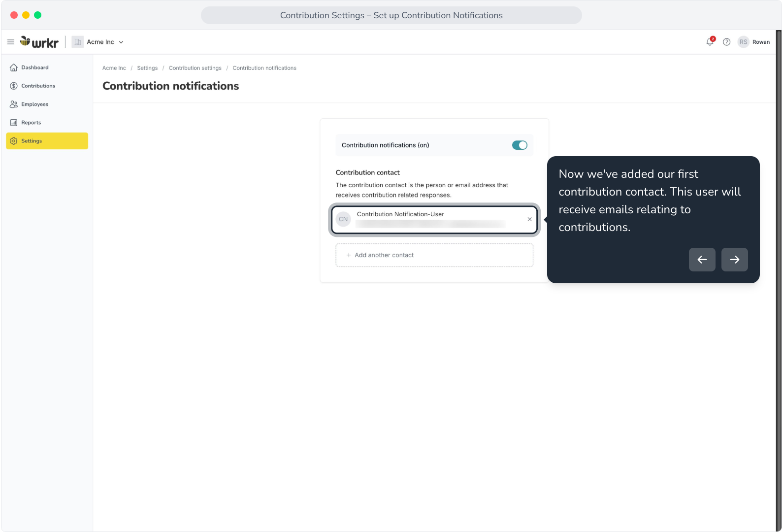This screenshot has height=532, width=783.
Task: Remove the Contribution Notification-User contact
Action: tap(529, 219)
